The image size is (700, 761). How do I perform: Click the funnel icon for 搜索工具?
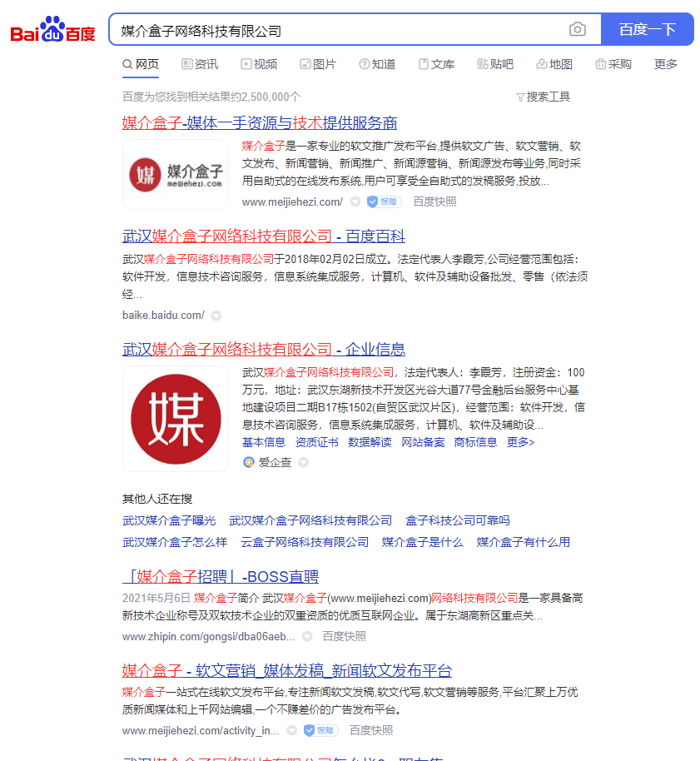coord(520,97)
